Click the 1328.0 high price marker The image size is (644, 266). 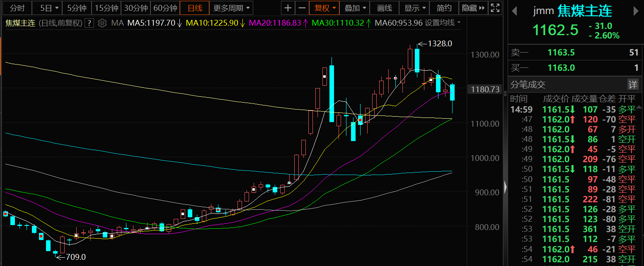coord(440,43)
